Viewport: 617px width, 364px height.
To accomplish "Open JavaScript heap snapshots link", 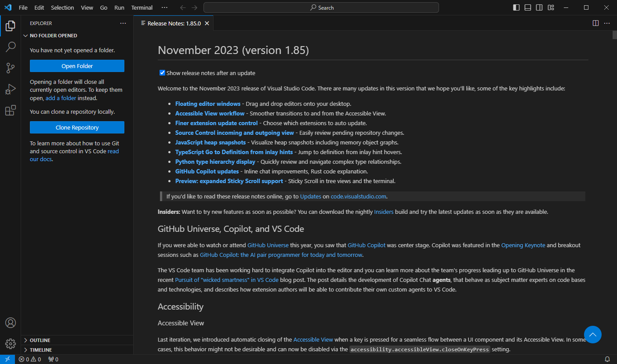I will (x=211, y=142).
